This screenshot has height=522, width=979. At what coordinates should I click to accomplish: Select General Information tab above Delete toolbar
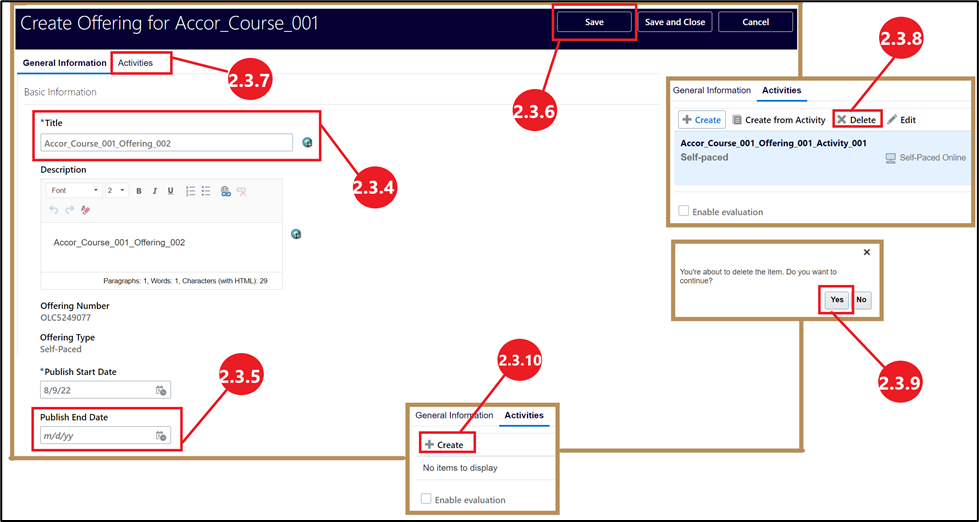point(712,91)
